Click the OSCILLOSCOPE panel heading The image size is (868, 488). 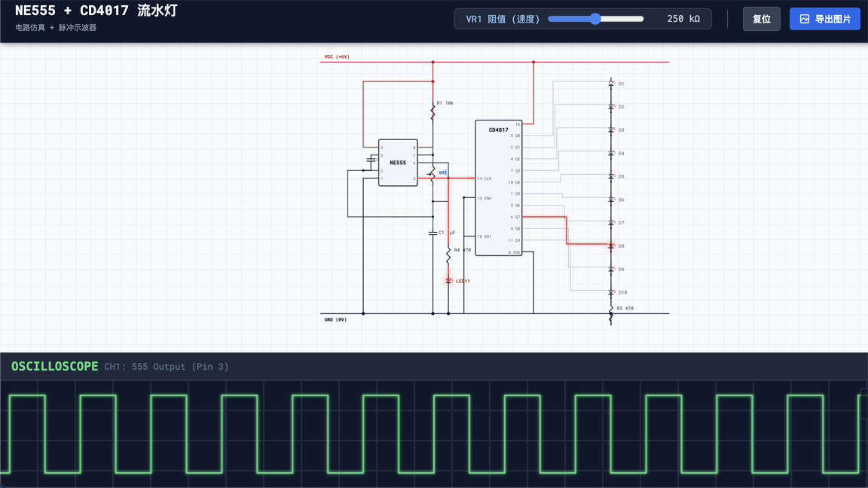point(54,366)
